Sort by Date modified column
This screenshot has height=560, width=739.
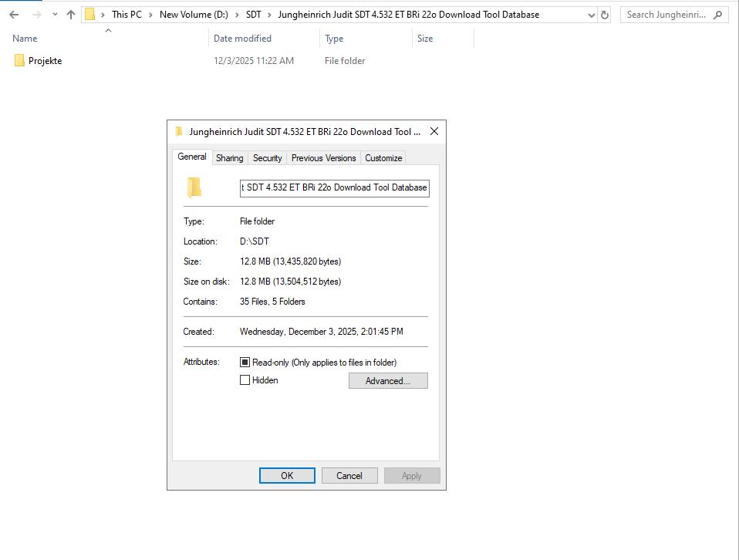(242, 39)
